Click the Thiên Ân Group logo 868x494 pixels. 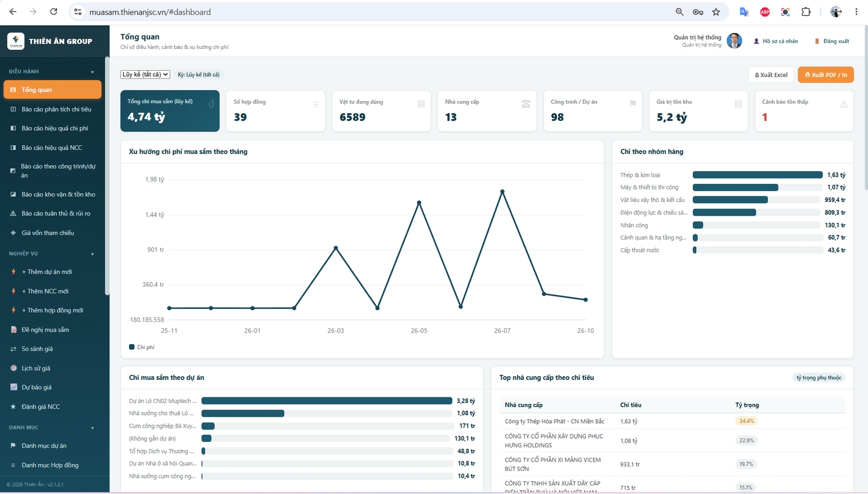(15, 41)
